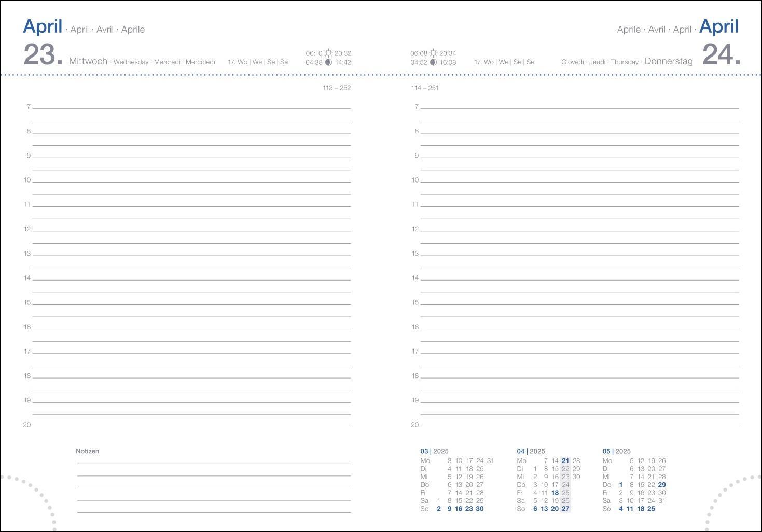Click the mini calendar header 03 | 2025
The height and width of the screenshot is (532, 762).
click(x=434, y=451)
